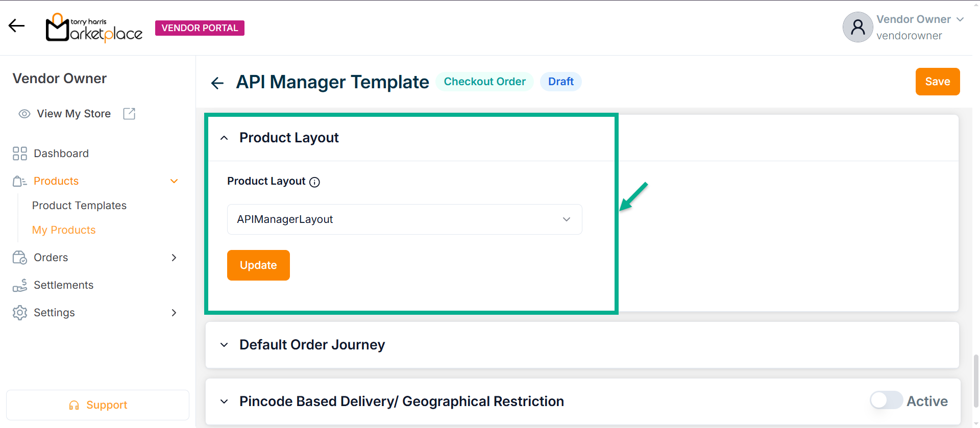Click the eye icon beside View My Store

pos(24,114)
